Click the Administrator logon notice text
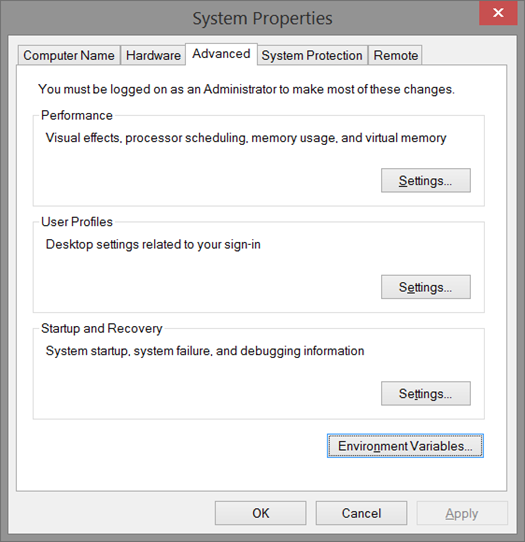This screenshot has width=525, height=542. point(246,89)
